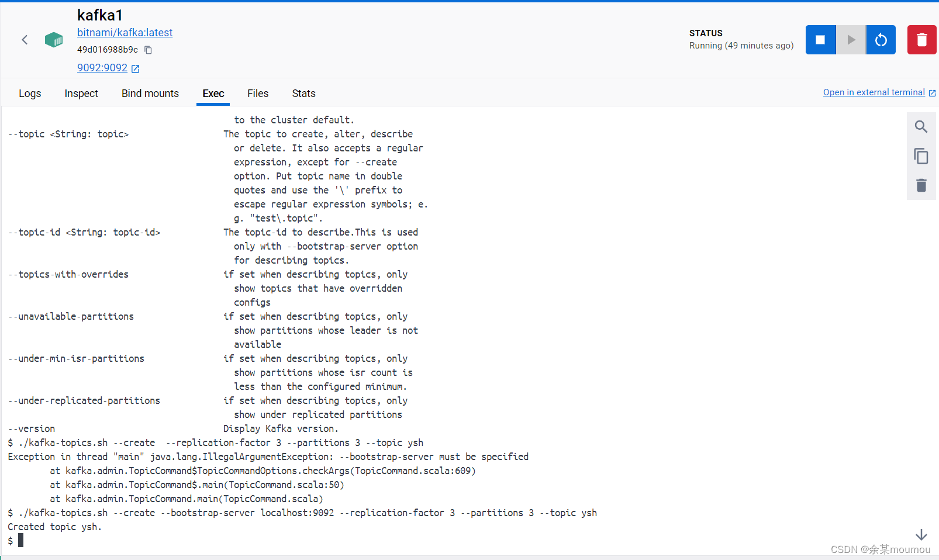The width and height of the screenshot is (939, 560).
Task: Open the external link icon beside 9092:9092
Action: [x=136, y=68]
